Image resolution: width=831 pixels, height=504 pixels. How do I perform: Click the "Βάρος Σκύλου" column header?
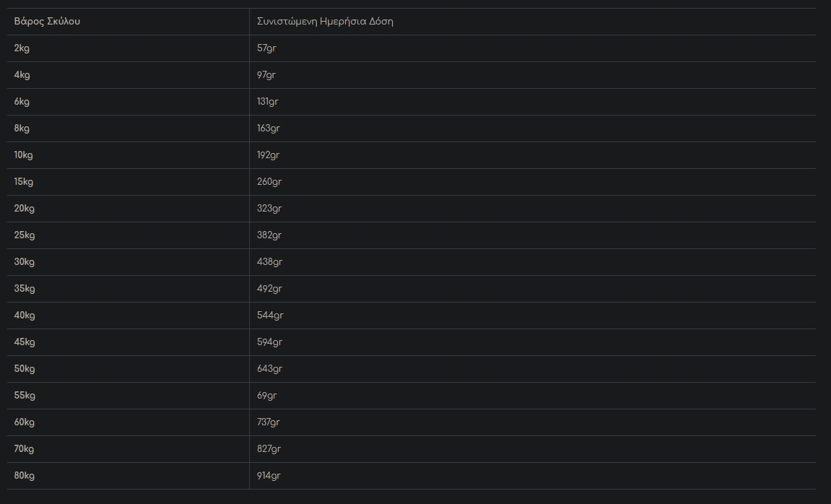pos(47,22)
